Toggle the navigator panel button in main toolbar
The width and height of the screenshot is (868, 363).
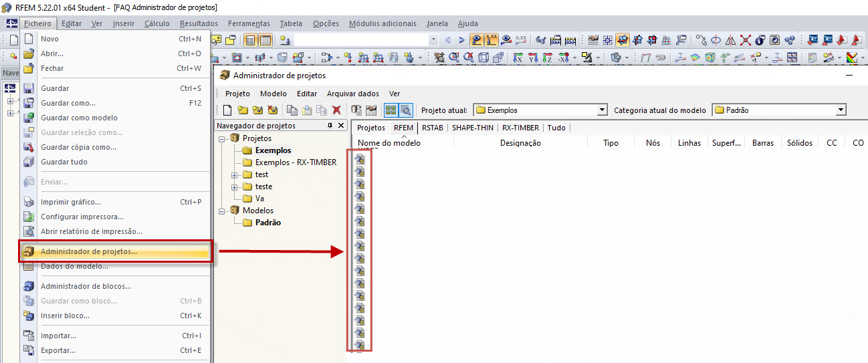point(250,40)
